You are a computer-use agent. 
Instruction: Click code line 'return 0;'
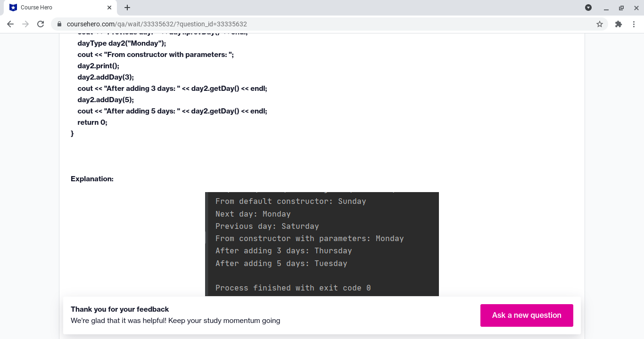click(x=92, y=122)
